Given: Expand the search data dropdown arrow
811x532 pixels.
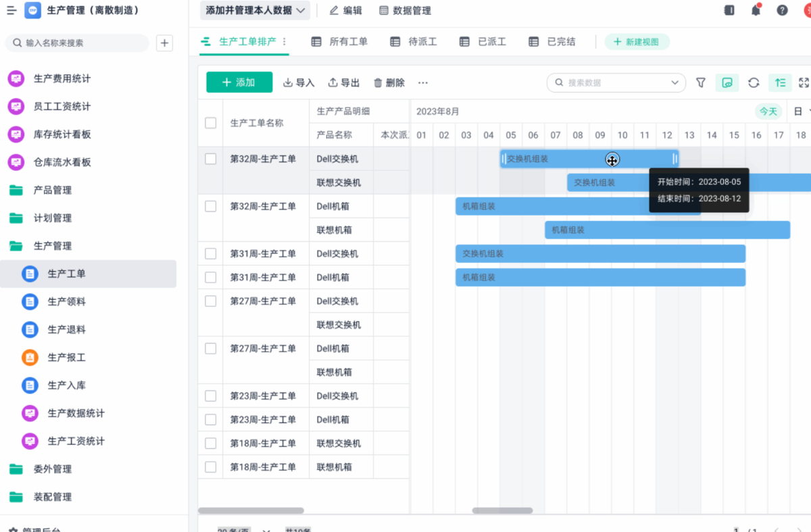Looking at the screenshot, I should [x=676, y=82].
